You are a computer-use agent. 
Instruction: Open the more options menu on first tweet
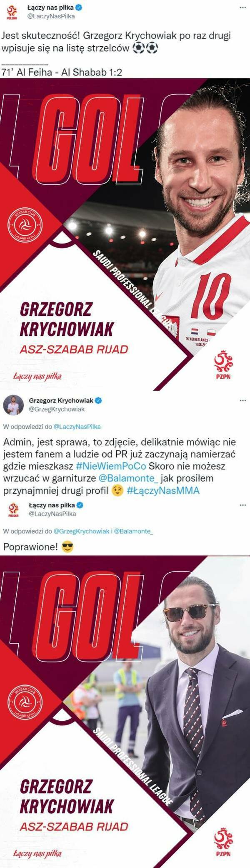(242, 7)
